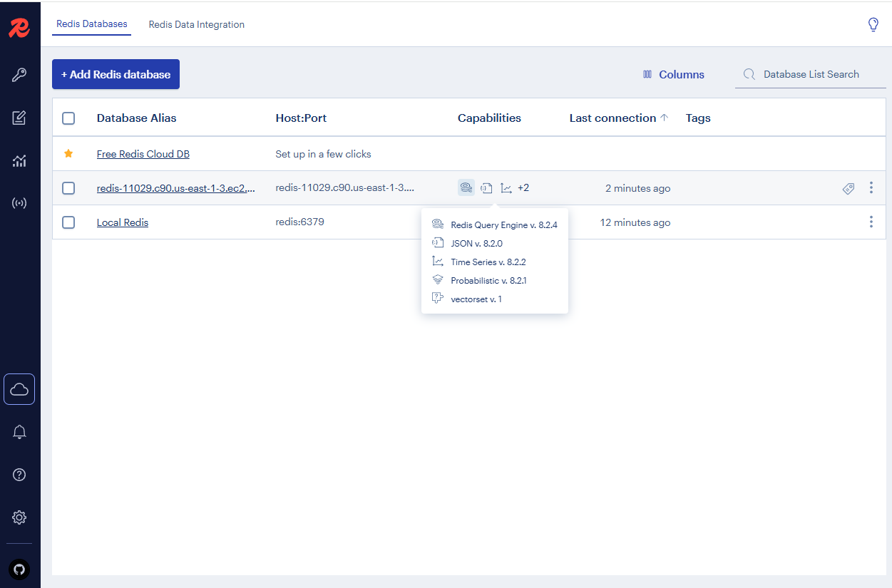Screen dimensions: 892x588
Task: Open the settings gear icon
Action: pyautogui.click(x=19, y=517)
